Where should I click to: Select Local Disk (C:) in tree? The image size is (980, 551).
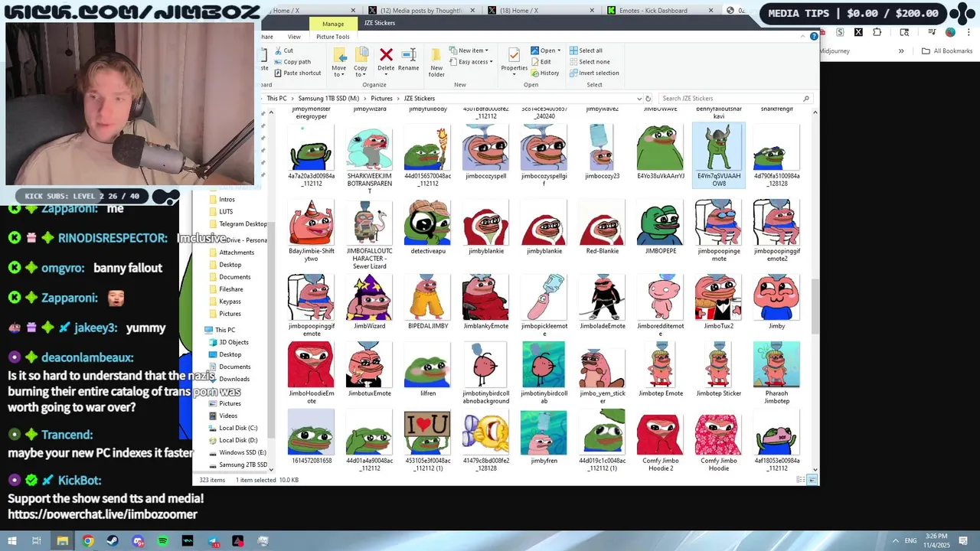[x=238, y=428]
